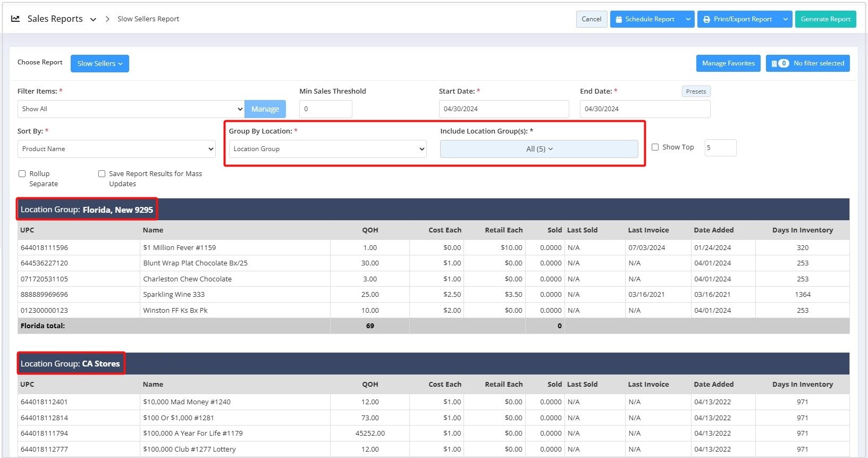Toggle the Rollup Separate checkbox
The image size is (868, 458).
click(x=22, y=173)
